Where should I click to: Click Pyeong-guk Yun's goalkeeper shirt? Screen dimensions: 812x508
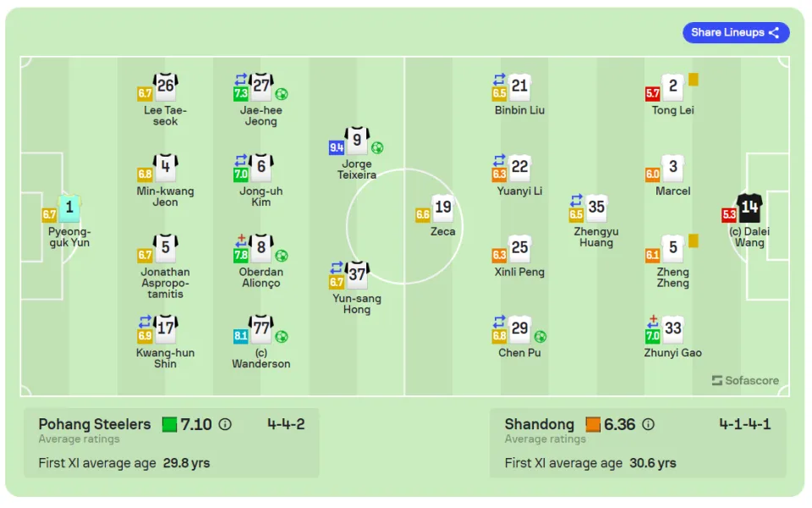point(69,208)
